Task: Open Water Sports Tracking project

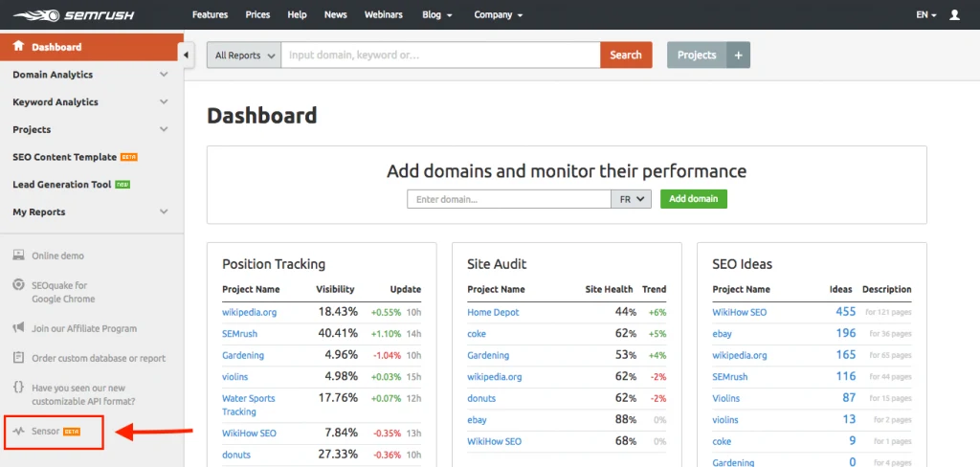Action: point(248,405)
